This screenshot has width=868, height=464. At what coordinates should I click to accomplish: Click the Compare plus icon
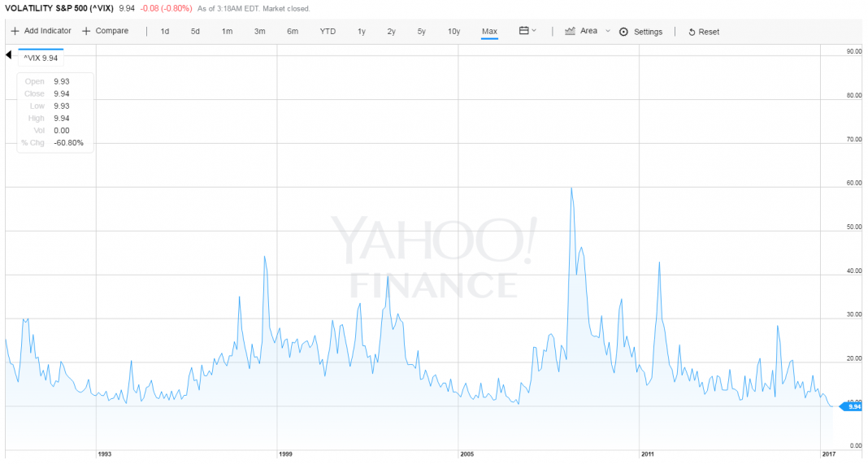click(x=86, y=31)
